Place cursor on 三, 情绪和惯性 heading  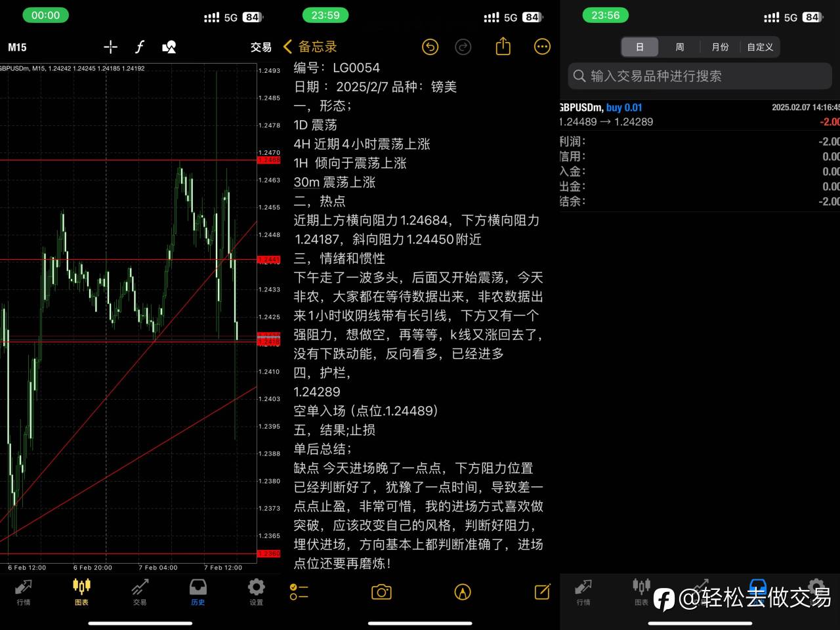(x=339, y=258)
